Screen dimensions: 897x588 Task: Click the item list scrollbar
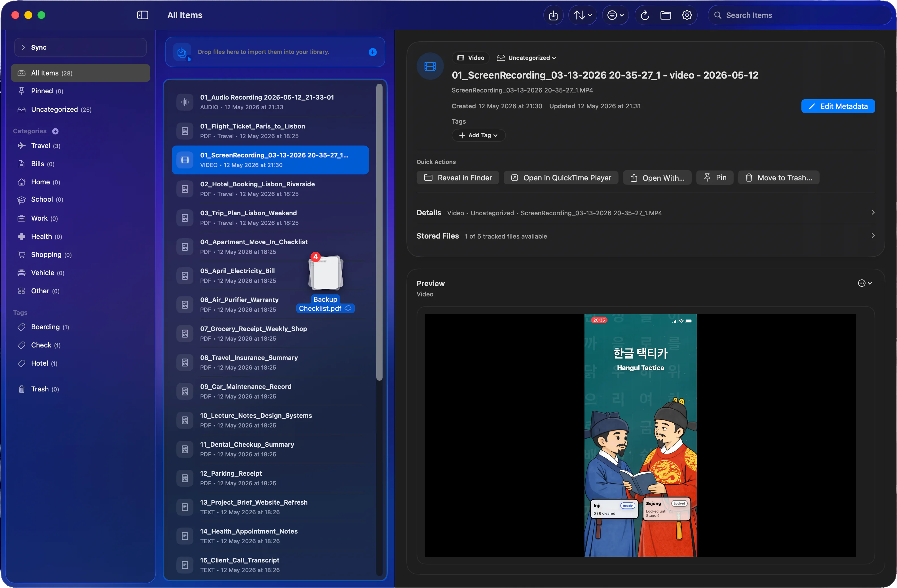click(379, 232)
